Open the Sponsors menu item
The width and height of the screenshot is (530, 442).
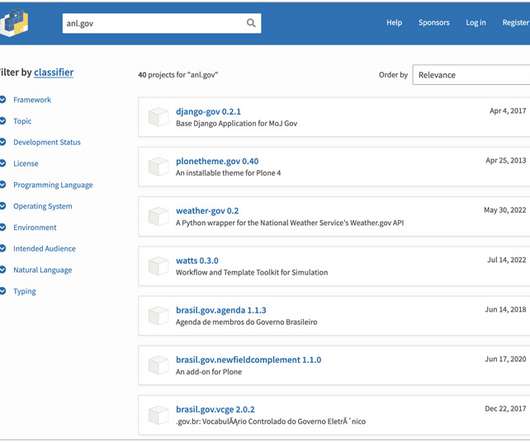[x=434, y=23]
